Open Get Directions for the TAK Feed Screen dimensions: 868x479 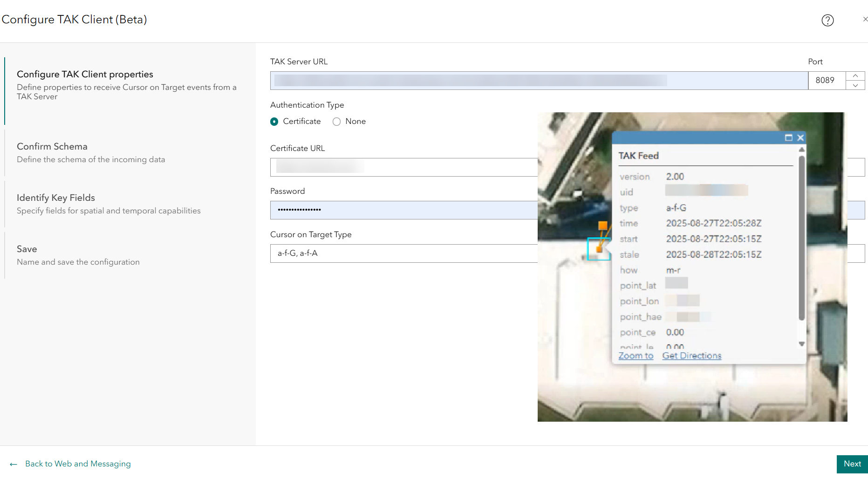click(691, 356)
